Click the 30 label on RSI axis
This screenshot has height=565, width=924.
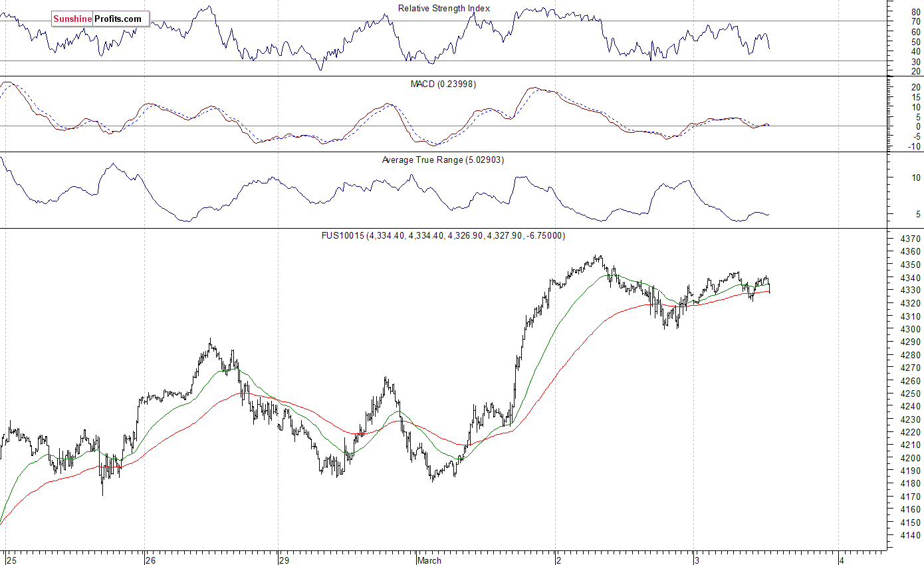click(x=916, y=61)
